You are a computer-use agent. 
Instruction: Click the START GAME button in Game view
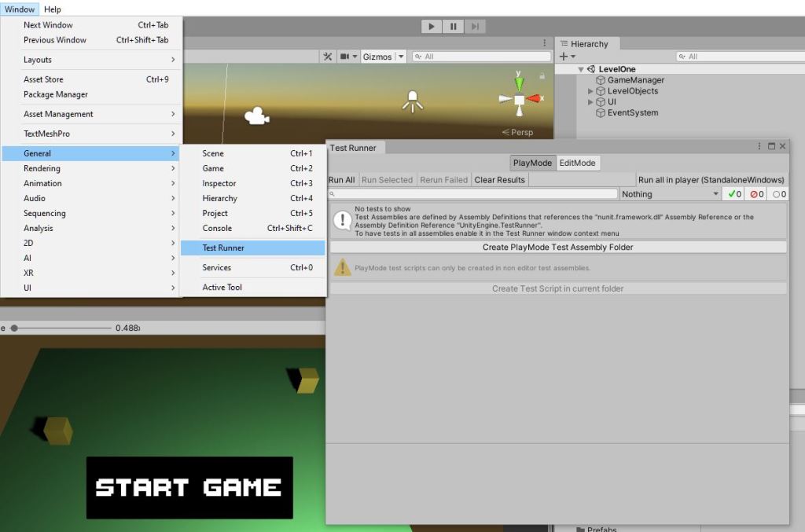tap(189, 487)
